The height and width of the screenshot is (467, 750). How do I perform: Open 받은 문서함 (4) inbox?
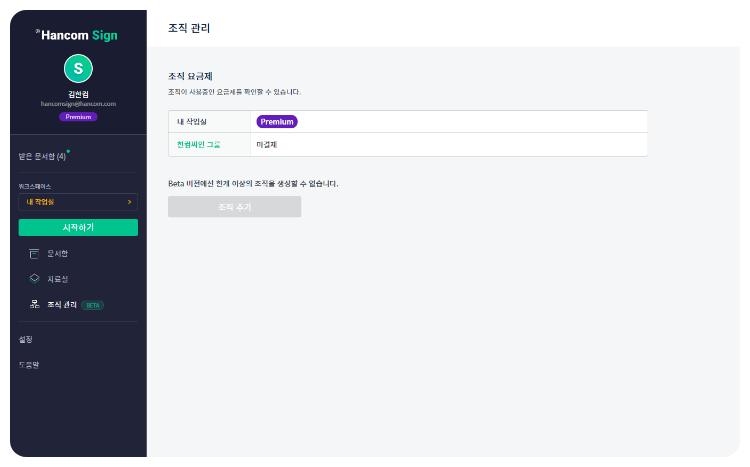tap(42, 156)
